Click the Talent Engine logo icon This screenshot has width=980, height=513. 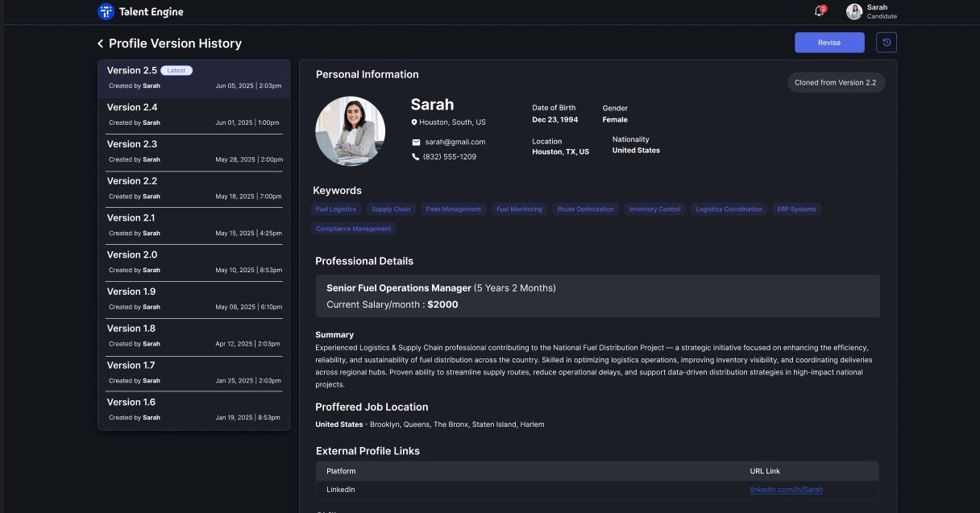tap(106, 11)
